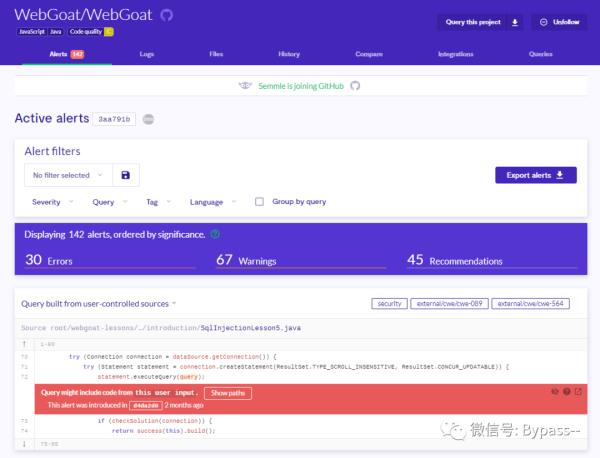Select the external/cwe/cwe-089 tag
The height and width of the screenshot is (458, 600).
click(x=449, y=303)
